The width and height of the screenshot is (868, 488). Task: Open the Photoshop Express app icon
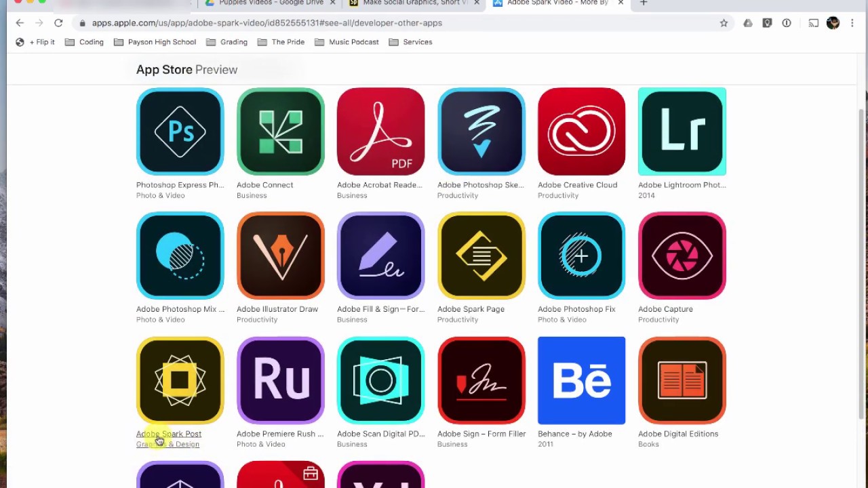click(180, 131)
